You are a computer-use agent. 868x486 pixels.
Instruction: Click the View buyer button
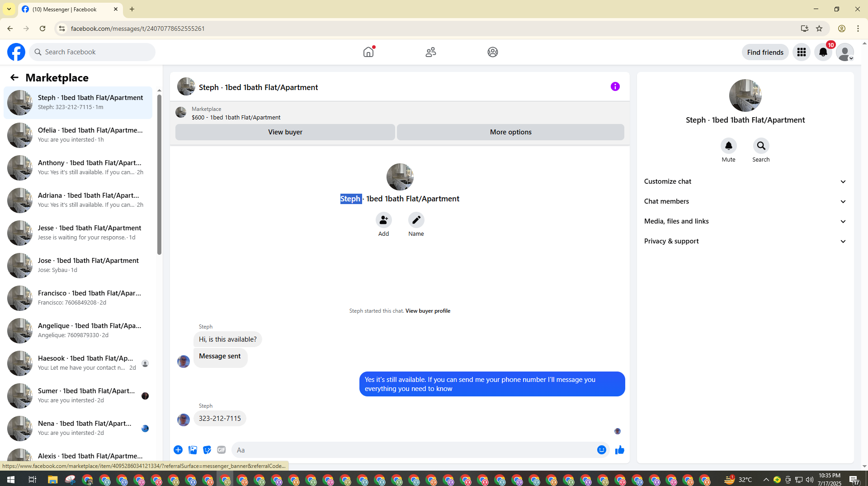(285, 132)
